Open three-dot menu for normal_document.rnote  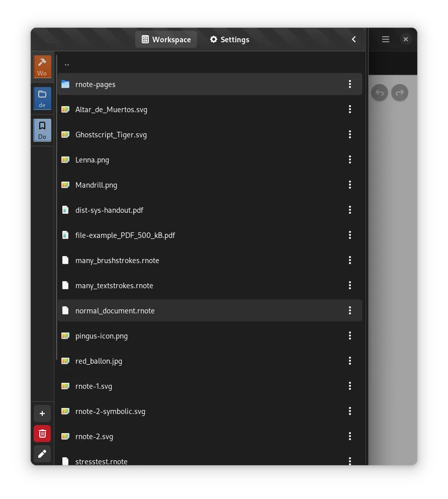coord(349,310)
